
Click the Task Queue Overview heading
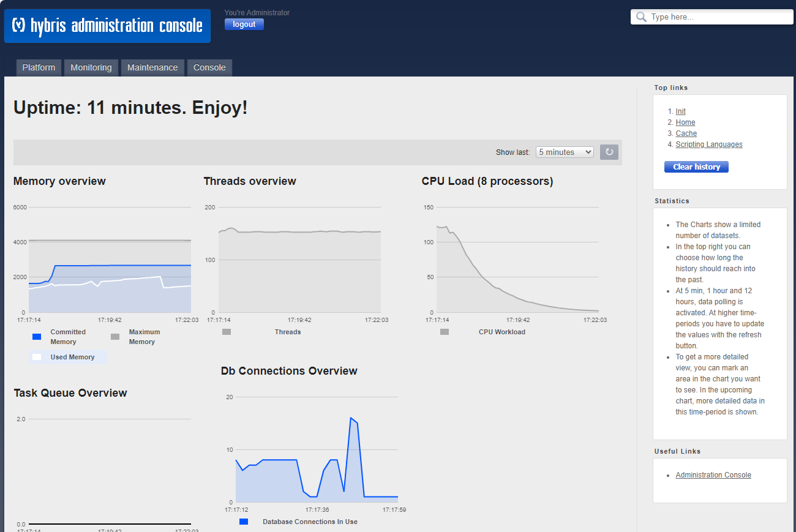click(x=70, y=393)
